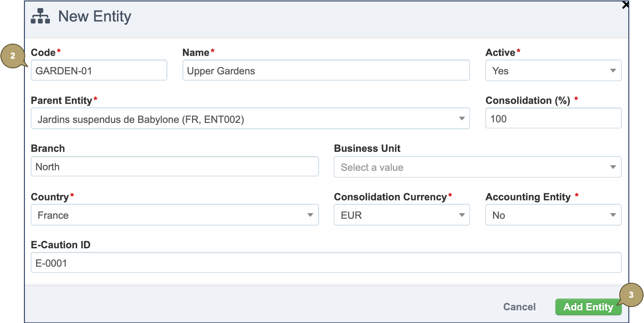Click step marker number 2
Screen dimensions: 644x323
click(x=13, y=56)
